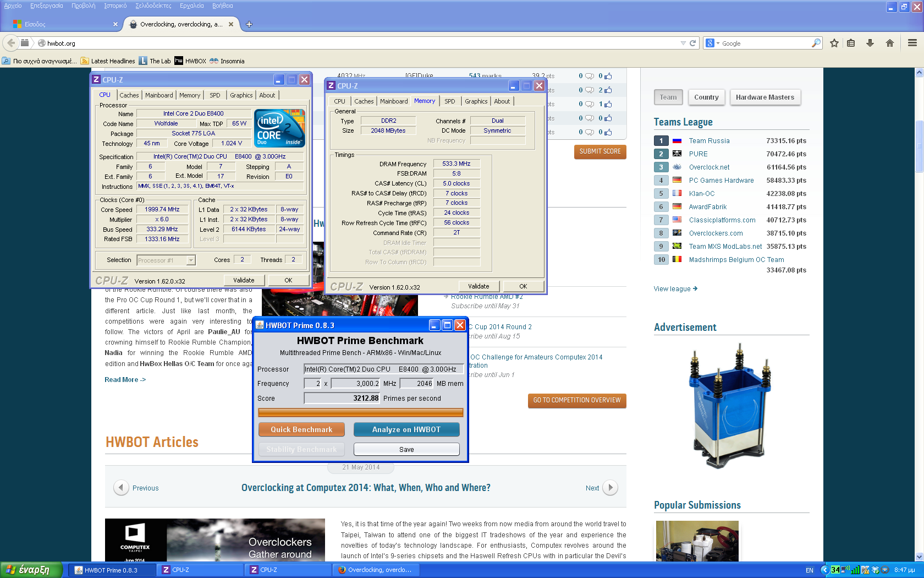Open the View league link

click(x=675, y=289)
